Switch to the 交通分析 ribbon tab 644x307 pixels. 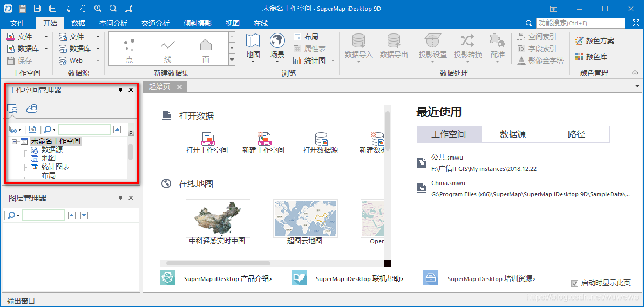[155, 23]
